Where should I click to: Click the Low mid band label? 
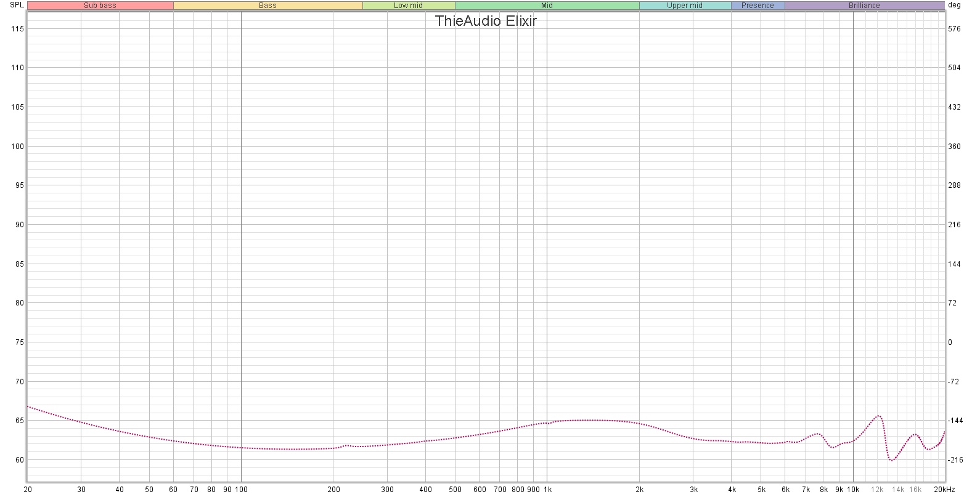pos(408,6)
